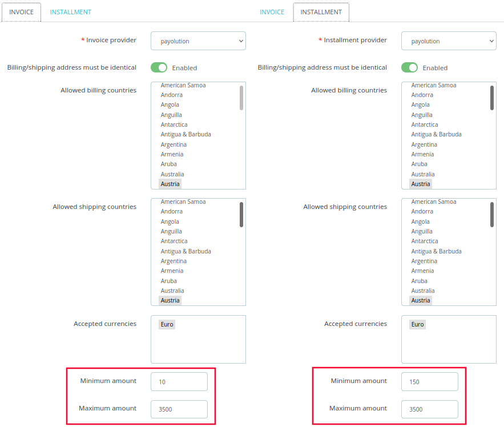Select Euro in Invoice accepted currencies
Viewport: 504px width, 427px height.
167,324
